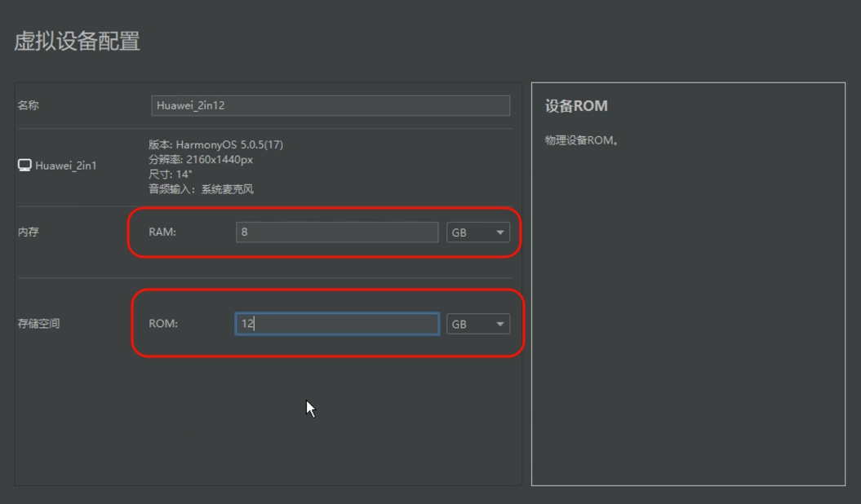The image size is (861, 504).
Task: Click the RAM: label
Action: point(162,232)
